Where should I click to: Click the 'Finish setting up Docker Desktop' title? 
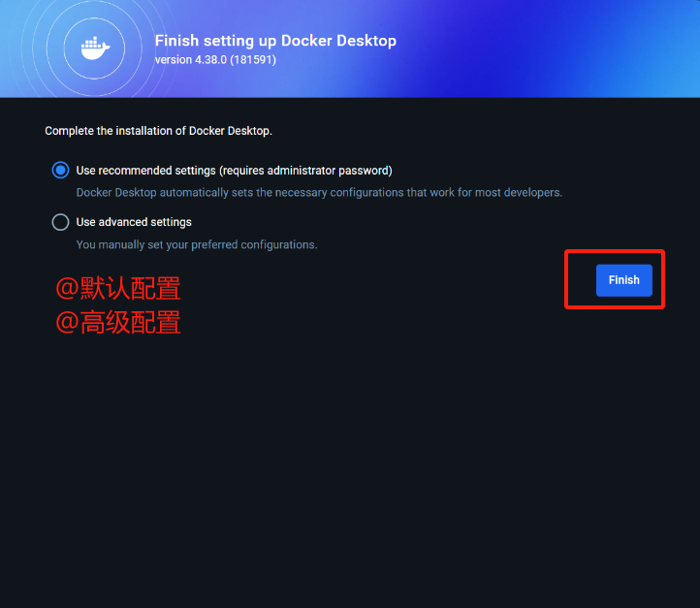[x=275, y=41]
